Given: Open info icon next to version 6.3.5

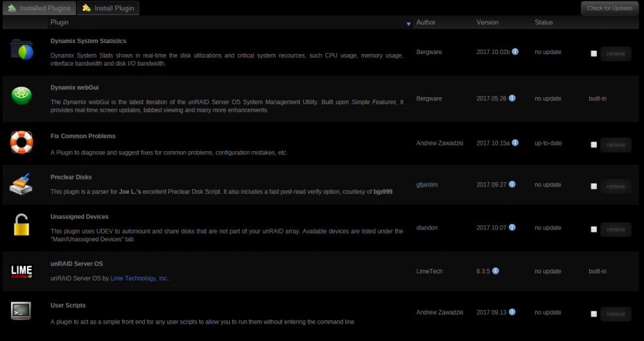Looking at the screenshot, I should pos(495,271).
